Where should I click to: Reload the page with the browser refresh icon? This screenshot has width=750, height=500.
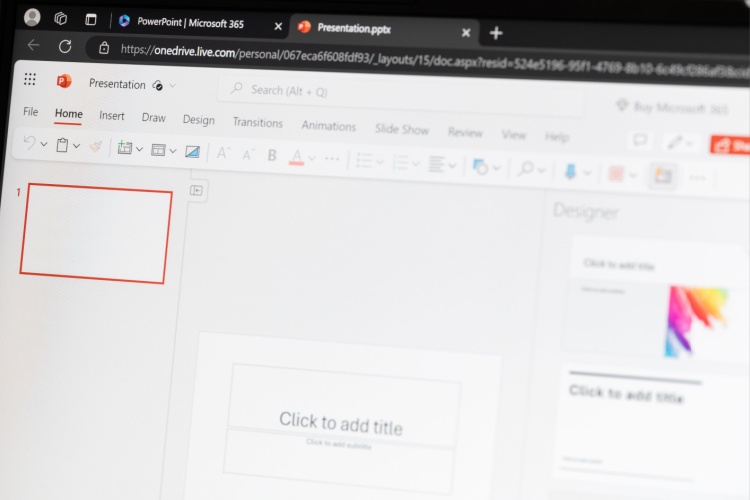click(x=65, y=46)
